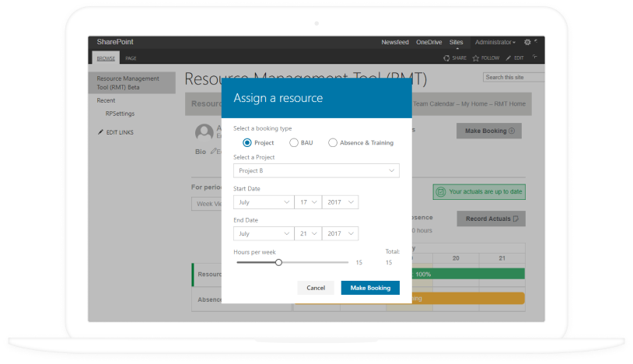Select the Project booking type radio

coord(247,142)
